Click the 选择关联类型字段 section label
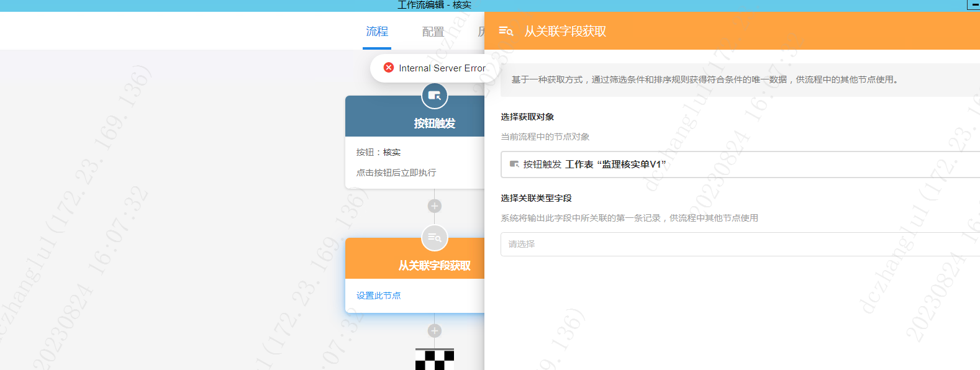The height and width of the screenshot is (370, 980). point(536,198)
